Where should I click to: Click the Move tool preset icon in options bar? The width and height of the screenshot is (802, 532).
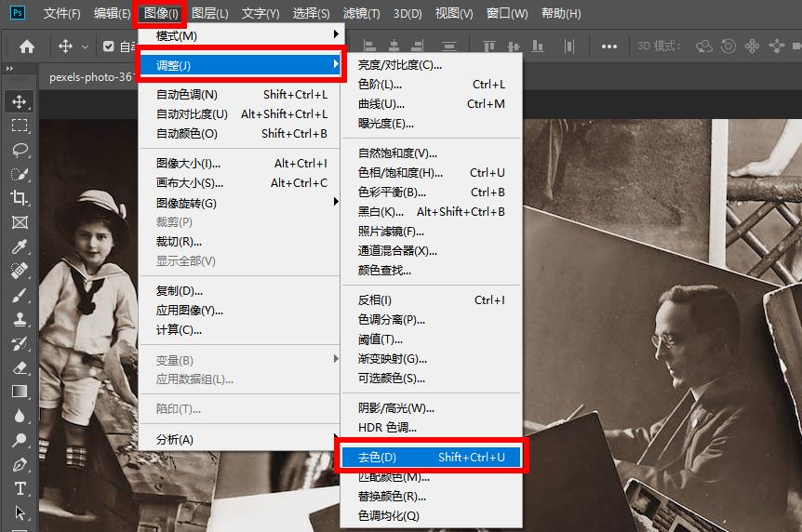(65, 47)
